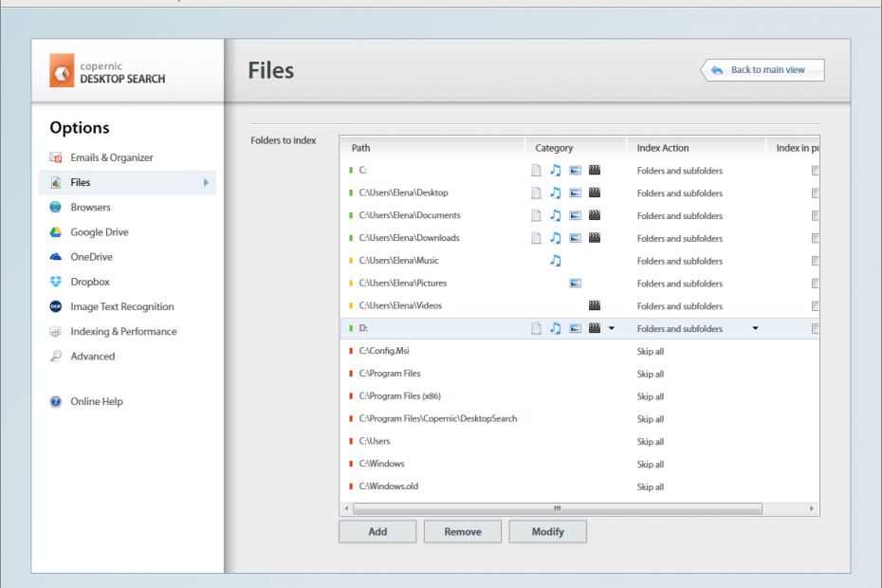882x588 pixels.
Task: Click the Index Action column header
Action: click(696, 148)
